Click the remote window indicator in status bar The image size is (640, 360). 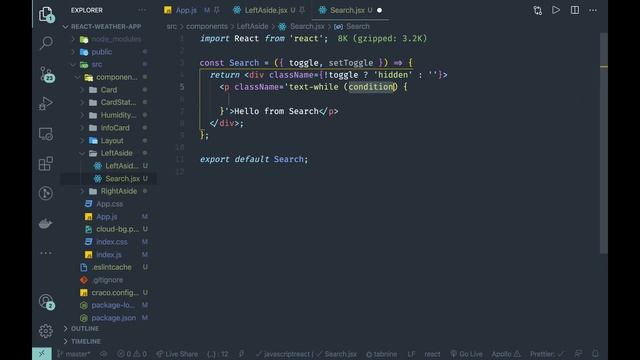[x=42, y=353]
